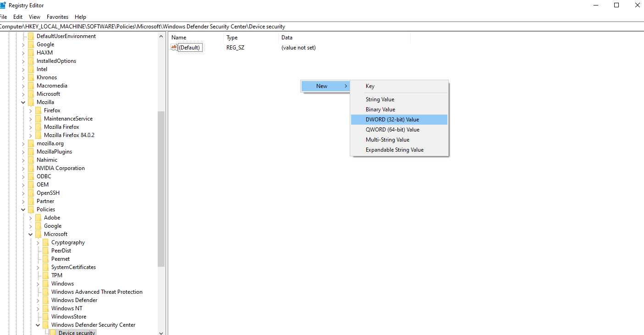Screen dimensions: 644x335
Task: Click the tree pane vertical scrollbar thumb
Action: tap(161, 189)
